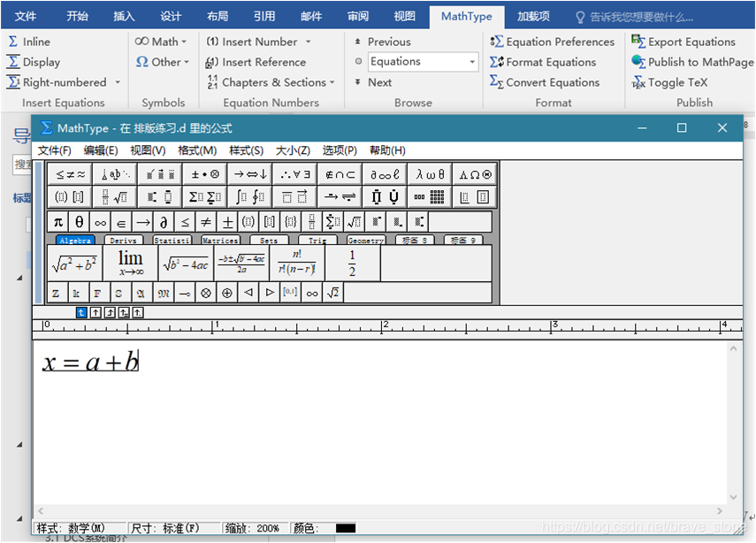Screen dimensions: 756x543
Task: Click 尺寸: 标准(F) in status bar
Action: click(x=164, y=529)
